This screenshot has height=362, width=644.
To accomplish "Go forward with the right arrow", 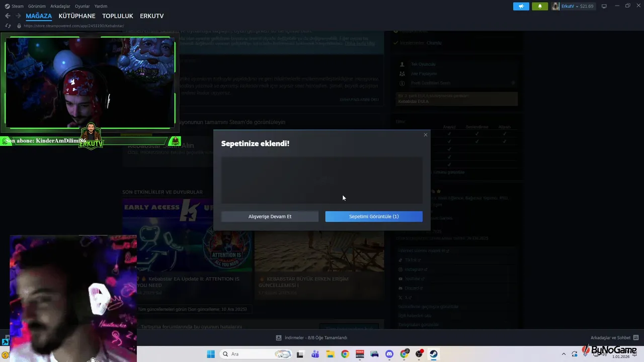I will coord(18,16).
